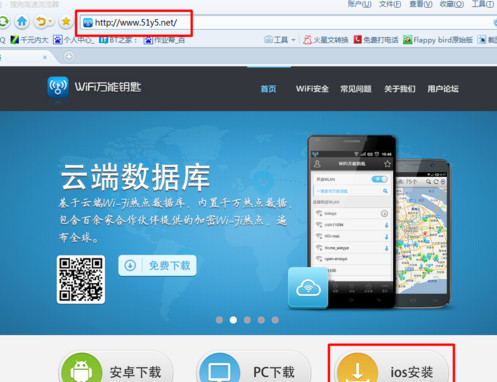This screenshot has width=497, height=382.
Task: Select the 首页 navigation item
Action: pyautogui.click(x=268, y=89)
